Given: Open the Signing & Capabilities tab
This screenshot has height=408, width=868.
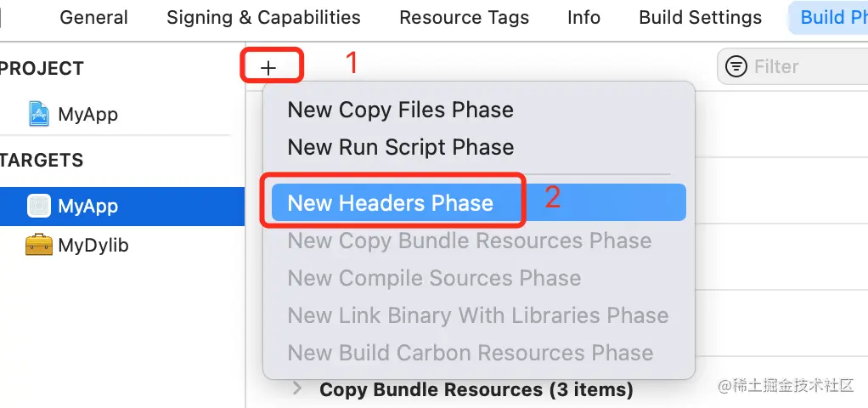Looking at the screenshot, I should click(263, 17).
